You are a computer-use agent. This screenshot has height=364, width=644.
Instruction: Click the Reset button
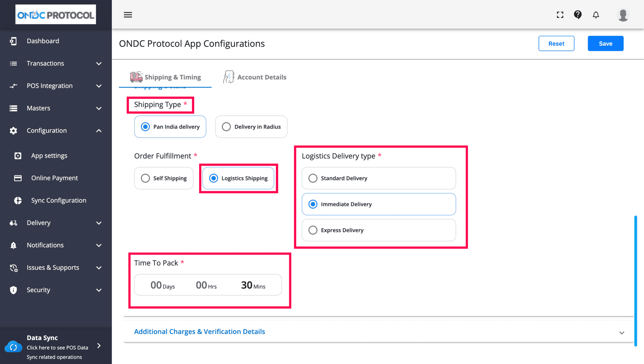[x=556, y=43]
